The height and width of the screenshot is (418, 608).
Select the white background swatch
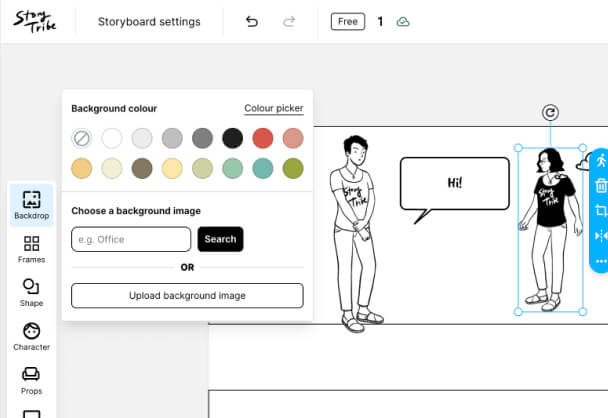click(112, 138)
